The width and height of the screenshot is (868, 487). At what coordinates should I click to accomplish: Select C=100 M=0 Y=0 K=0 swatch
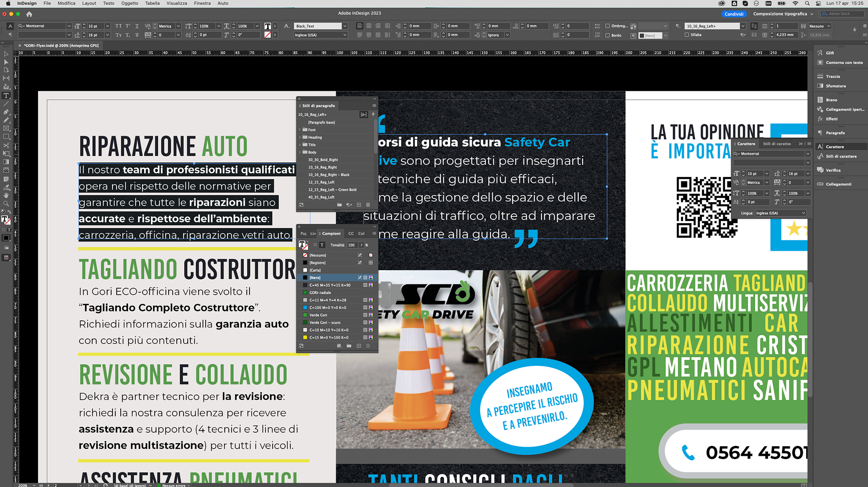(x=337, y=308)
